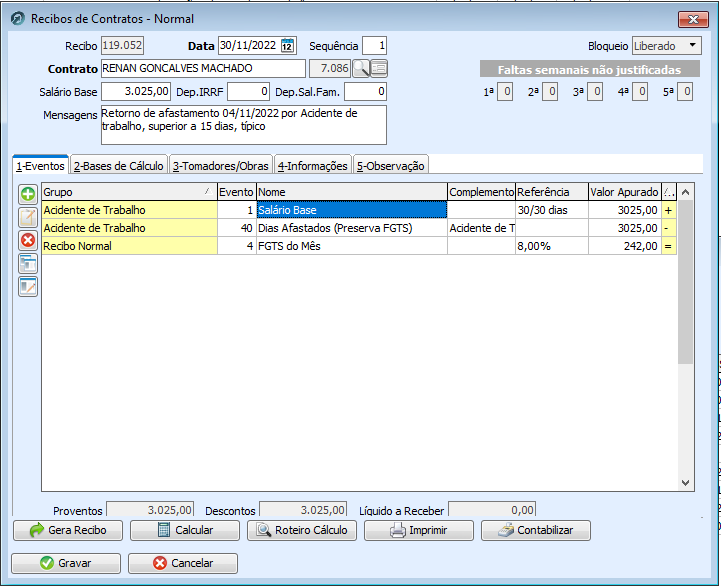Screen dimensions: 721x586
Task: Click the Complemento column header
Action: (x=481, y=192)
